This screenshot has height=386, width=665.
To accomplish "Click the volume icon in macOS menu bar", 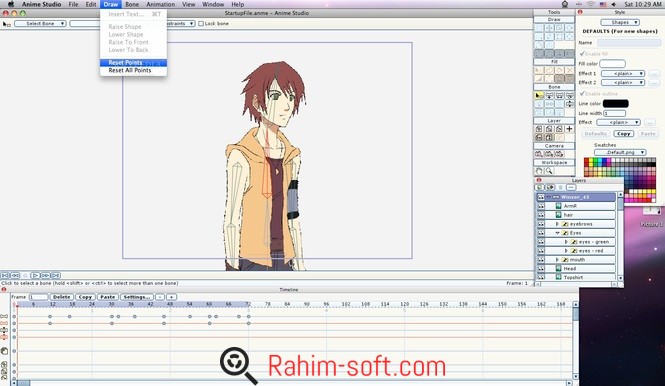I will pyautogui.click(x=614, y=4).
